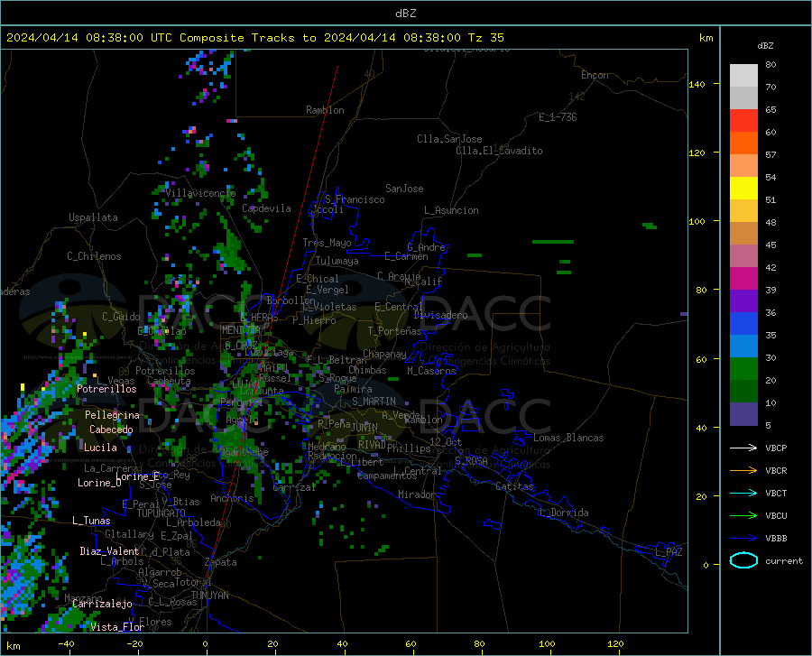Viewport: 812px width, 656px height.
Task: Select the 80 dBZ white color swatch
Action: click(743, 76)
